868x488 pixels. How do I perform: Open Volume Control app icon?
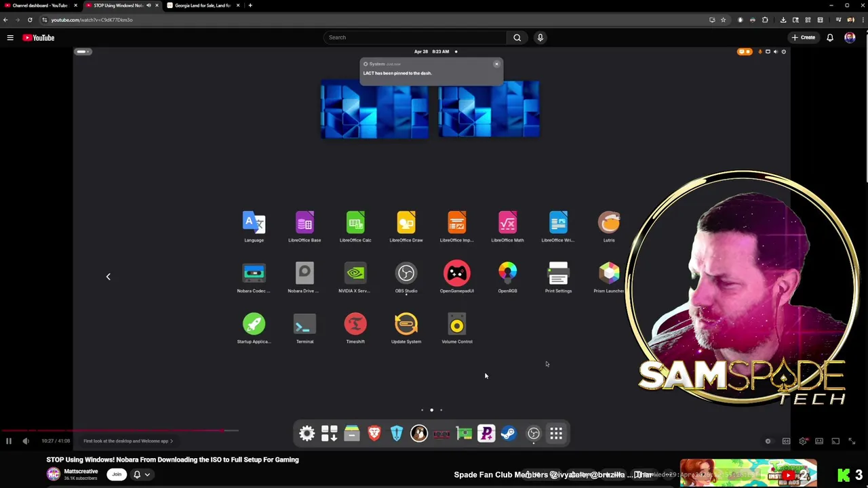tap(457, 328)
